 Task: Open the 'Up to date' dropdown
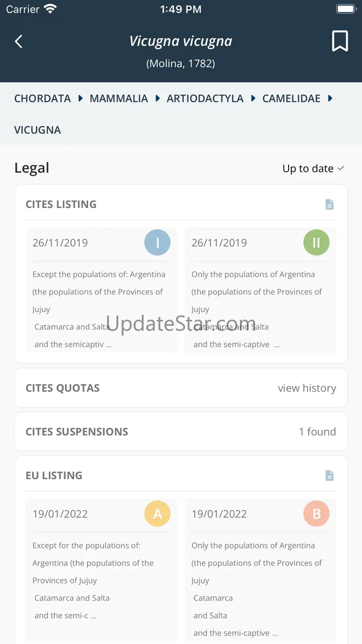click(313, 169)
